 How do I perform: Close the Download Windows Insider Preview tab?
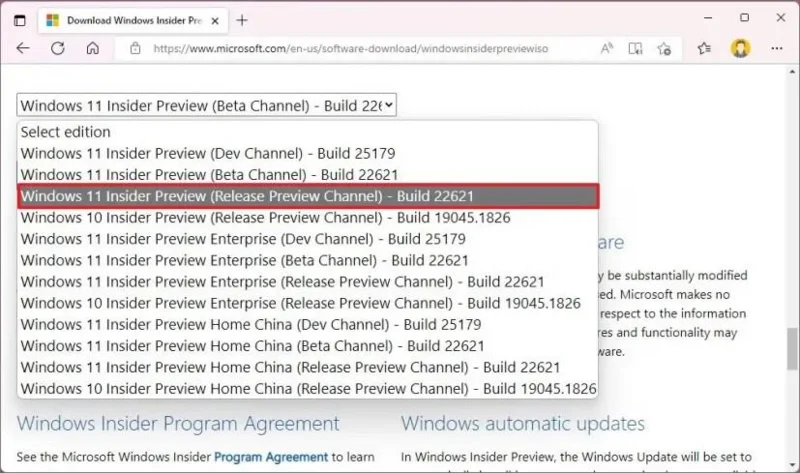point(215,21)
